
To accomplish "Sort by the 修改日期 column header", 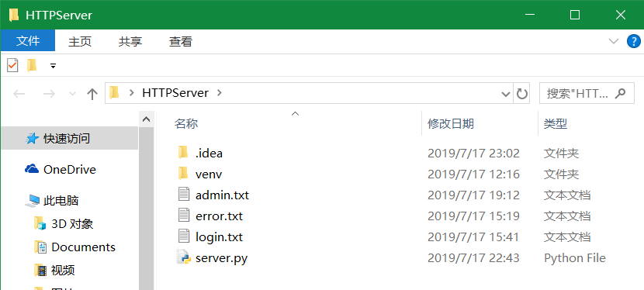I will coord(451,123).
